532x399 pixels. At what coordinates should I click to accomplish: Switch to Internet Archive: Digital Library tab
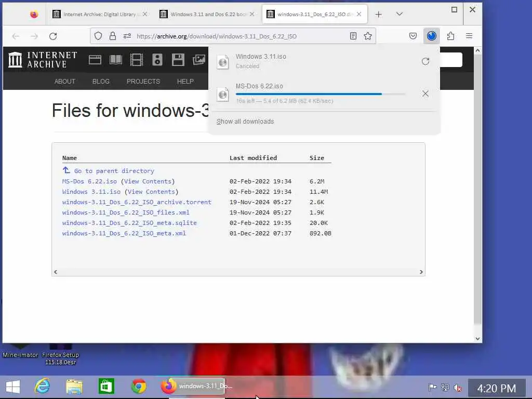(x=99, y=14)
